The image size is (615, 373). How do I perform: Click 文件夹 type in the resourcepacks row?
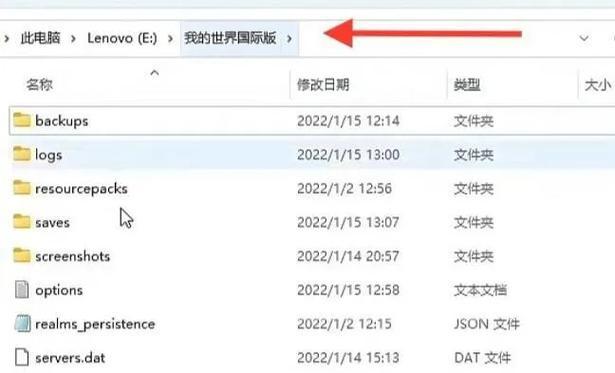474,189
